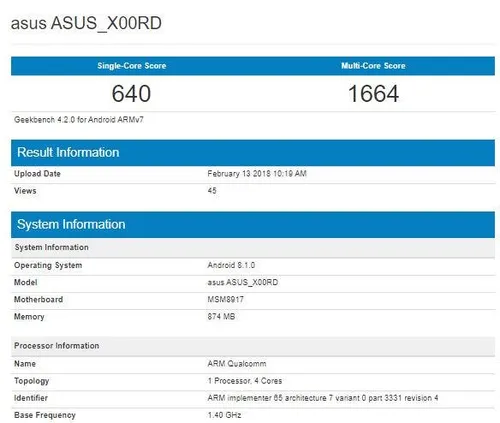Viewport: 500px width, 423px height.
Task: Select the processor Name label
Action: tap(25, 364)
